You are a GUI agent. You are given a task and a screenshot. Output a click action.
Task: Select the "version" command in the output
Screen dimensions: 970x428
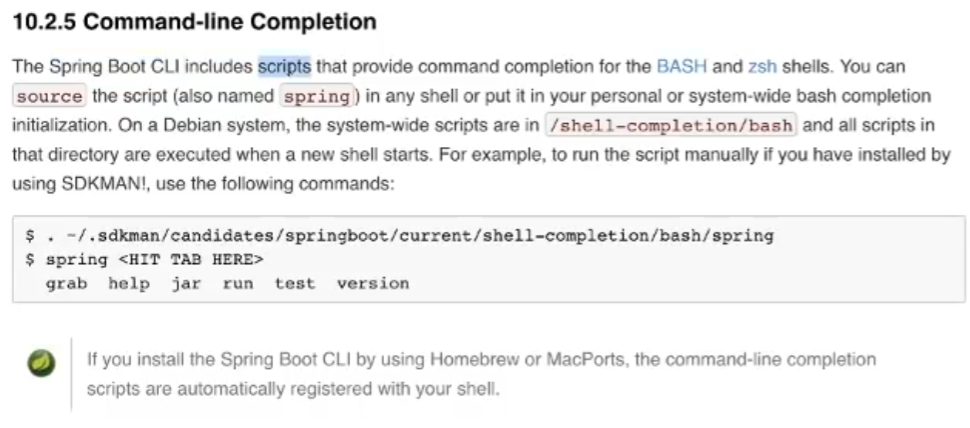pos(373,284)
